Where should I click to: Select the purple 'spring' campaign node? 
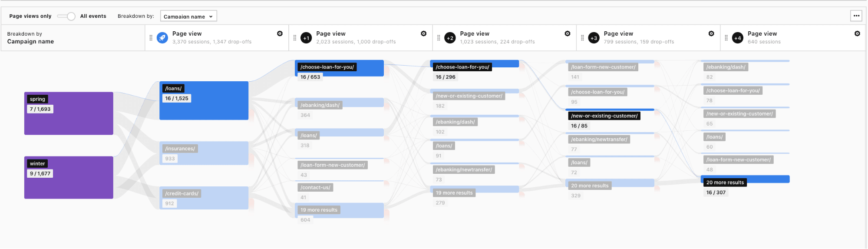point(69,113)
